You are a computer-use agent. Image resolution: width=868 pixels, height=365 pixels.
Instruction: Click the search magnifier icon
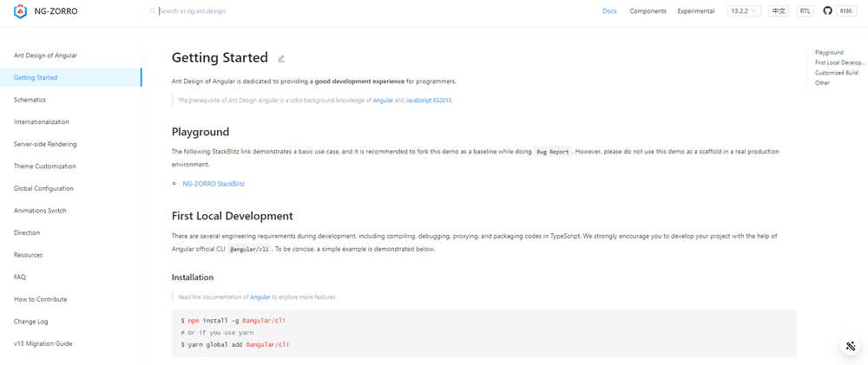click(x=153, y=11)
